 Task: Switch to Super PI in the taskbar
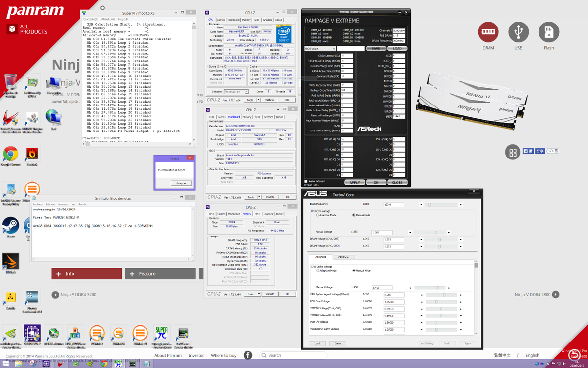118,364
